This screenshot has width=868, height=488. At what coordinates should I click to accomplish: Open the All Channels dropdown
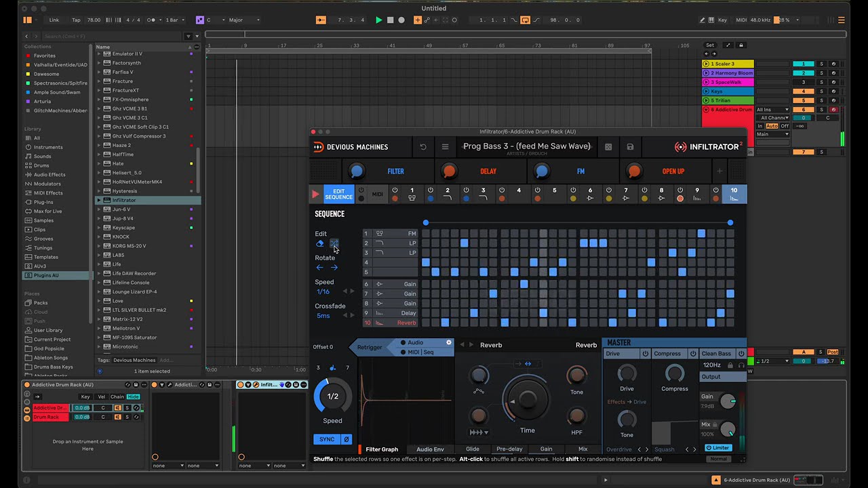772,118
